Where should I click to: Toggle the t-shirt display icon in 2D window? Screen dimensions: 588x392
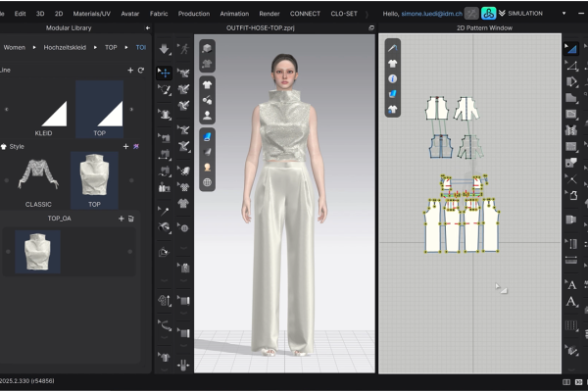click(393, 64)
